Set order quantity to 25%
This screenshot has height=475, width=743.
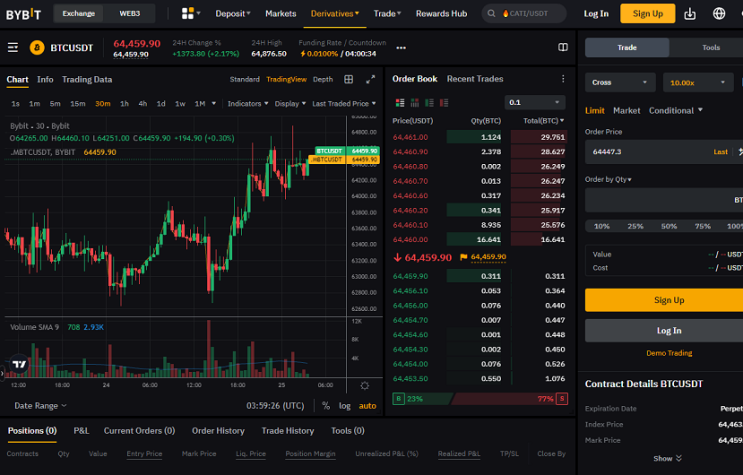[635, 226]
